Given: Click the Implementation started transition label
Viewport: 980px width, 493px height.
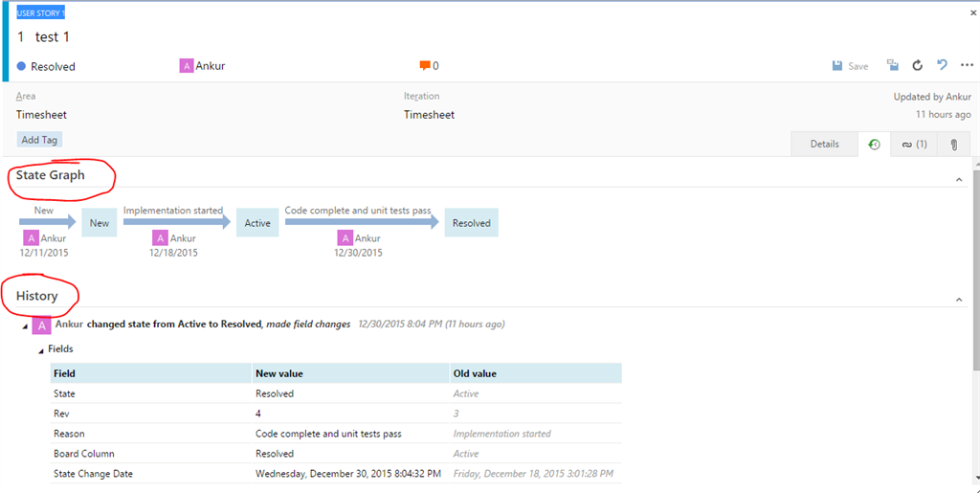Looking at the screenshot, I should click(173, 211).
